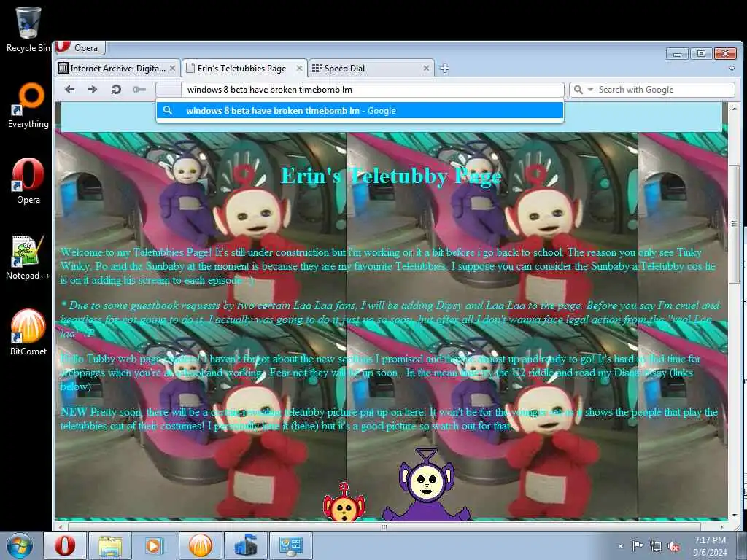Close the Internet Archive tab
The width and height of the screenshot is (747, 560).
[x=172, y=68]
